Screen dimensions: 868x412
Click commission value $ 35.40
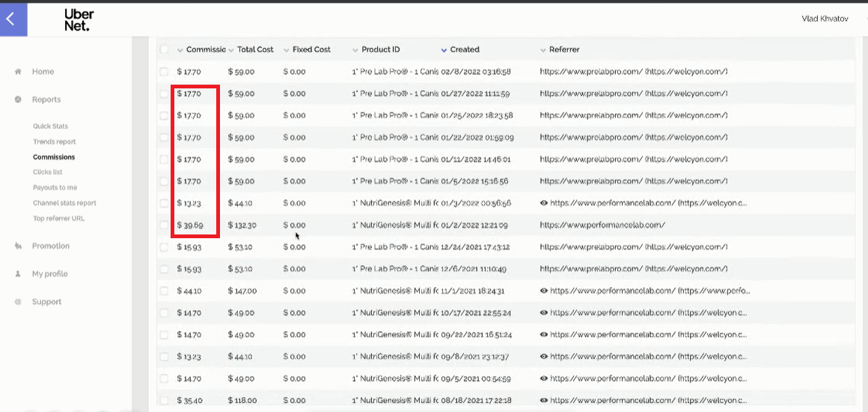[189, 400]
